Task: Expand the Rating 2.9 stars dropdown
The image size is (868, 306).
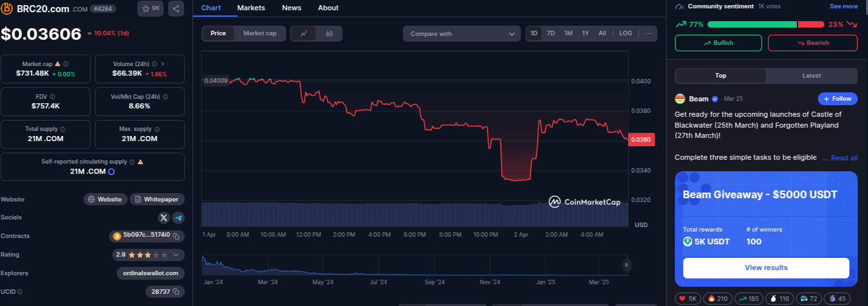Action: tap(176, 255)
